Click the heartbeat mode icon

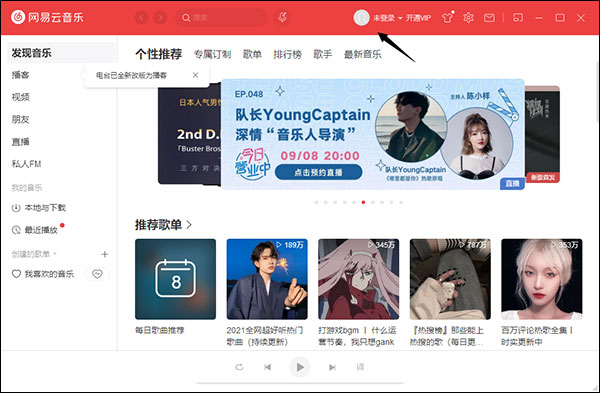pyautogui.click(x=97, y=274)
